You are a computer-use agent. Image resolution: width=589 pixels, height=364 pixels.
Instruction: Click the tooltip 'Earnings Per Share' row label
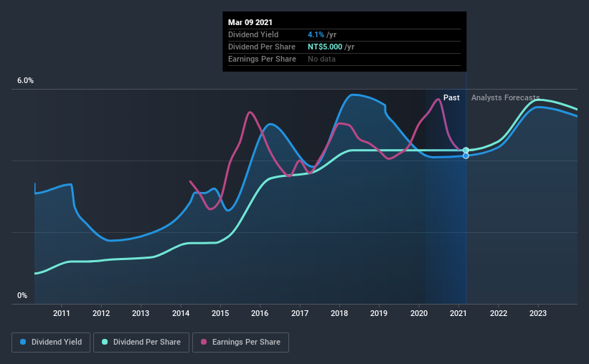262,59
